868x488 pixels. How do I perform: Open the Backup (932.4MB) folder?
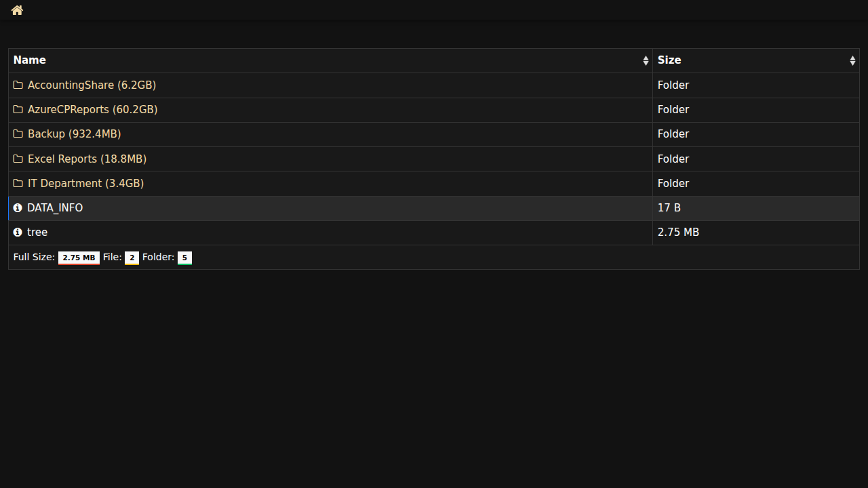point(74,134)
